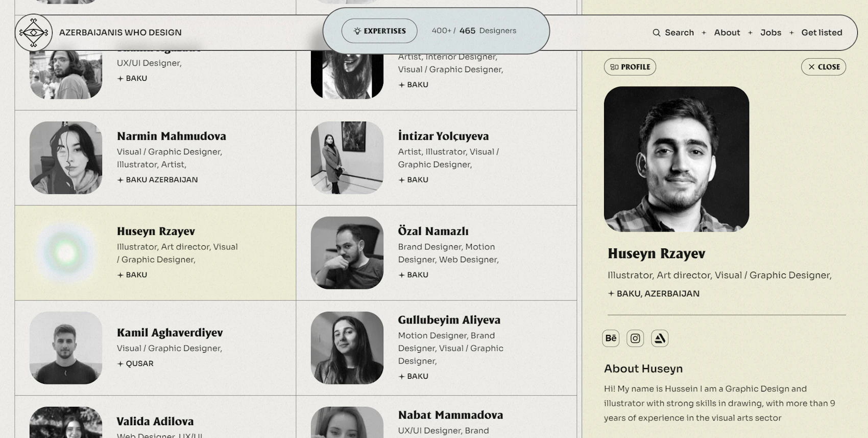Click the 'BAKU' location under Özal Namazlı

[x=418, y=275]
